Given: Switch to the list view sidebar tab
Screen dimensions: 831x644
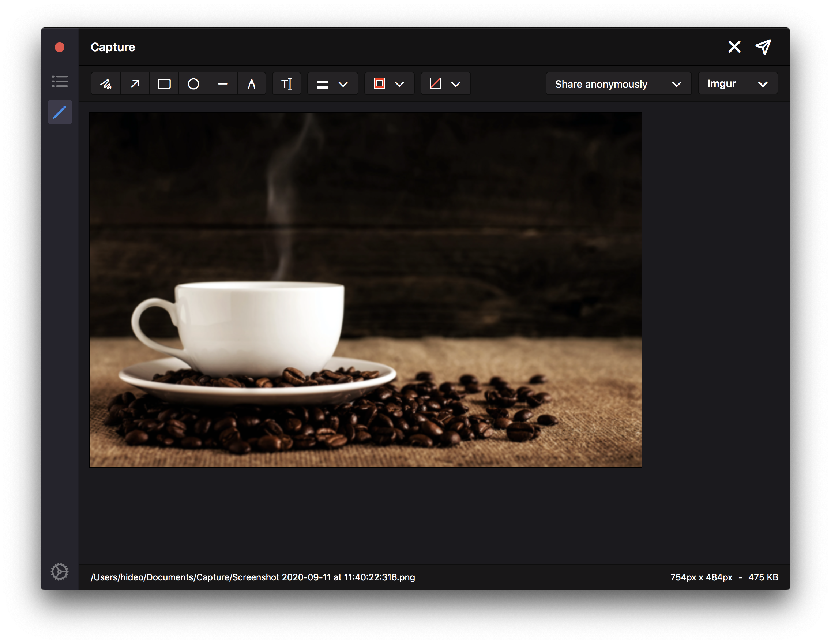Looking at the screenshot, I should tap(60, 81).
